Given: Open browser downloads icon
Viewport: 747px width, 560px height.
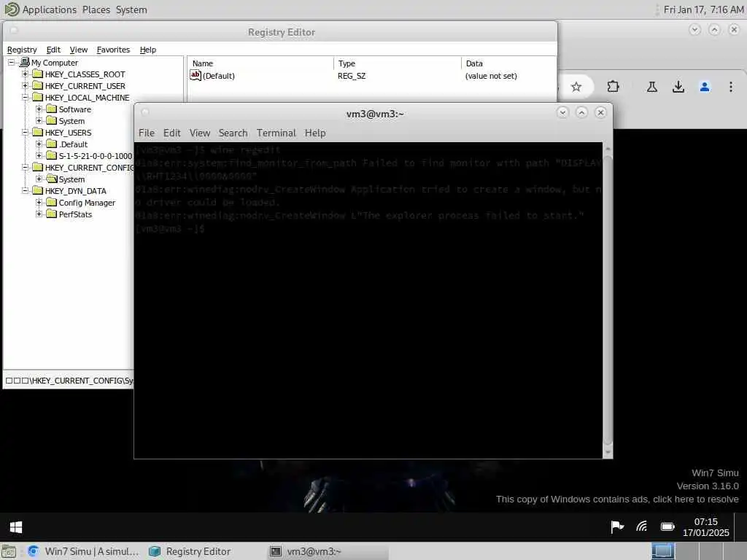Looking at the screenshot, I should pyautogui.click(x=678, y=87).
